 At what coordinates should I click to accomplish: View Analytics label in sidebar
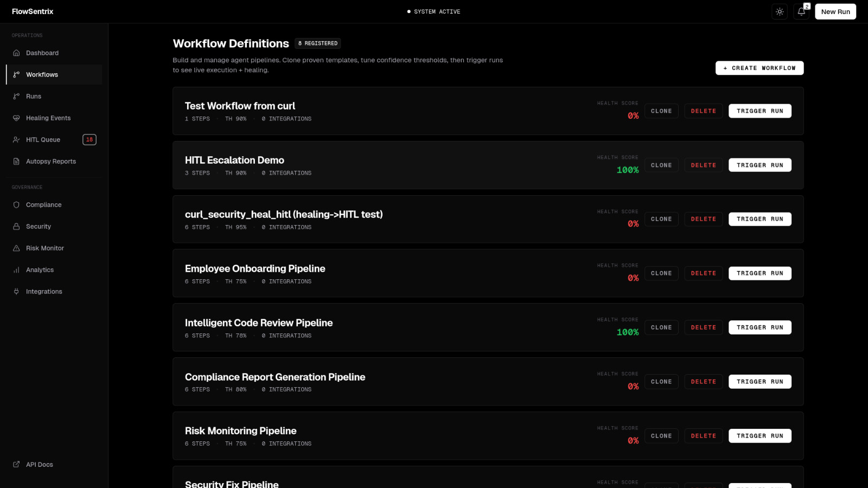click(40, 270)
